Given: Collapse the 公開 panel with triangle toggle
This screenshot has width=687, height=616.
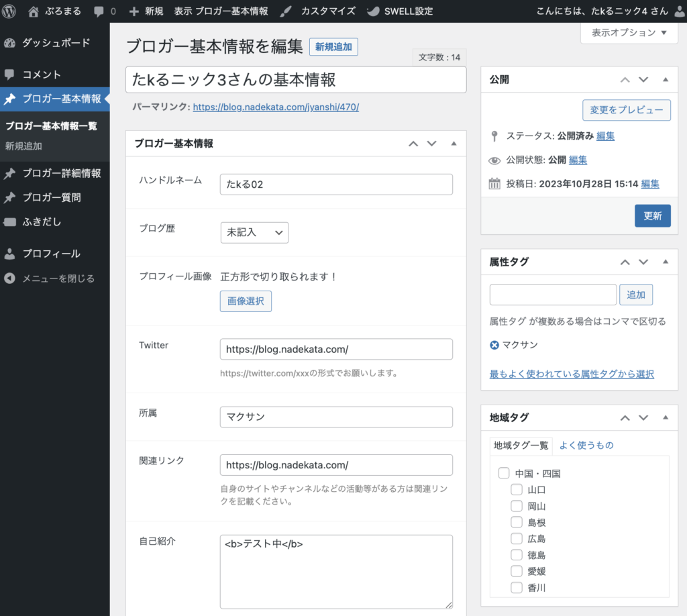Looking at the screenshot, I should click(x=666, y=79).
